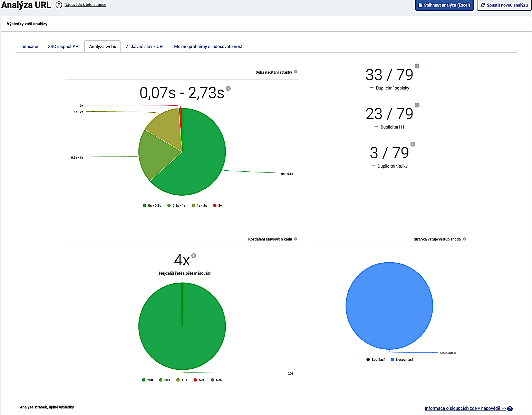The image size is (532, 415).
Task: Click info icon beside Rozdělení stavových kódů
Action: 296,239
